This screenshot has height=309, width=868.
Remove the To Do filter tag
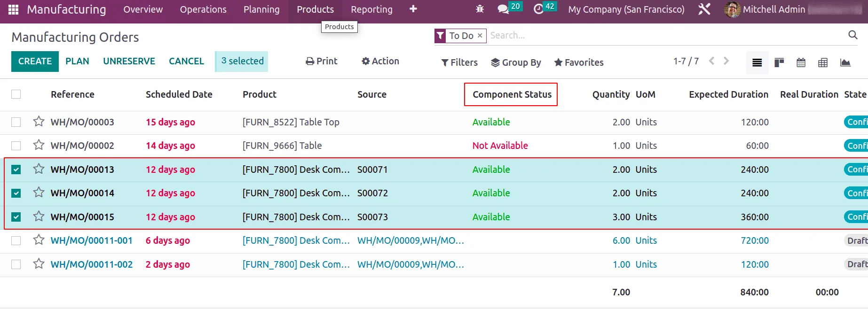(x=480, y=36)
